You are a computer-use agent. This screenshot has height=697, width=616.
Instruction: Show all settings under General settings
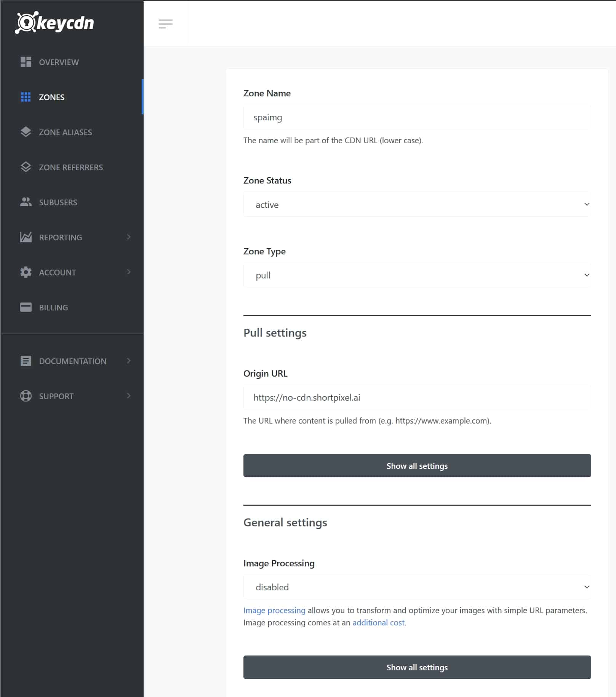tap(417, 667)
